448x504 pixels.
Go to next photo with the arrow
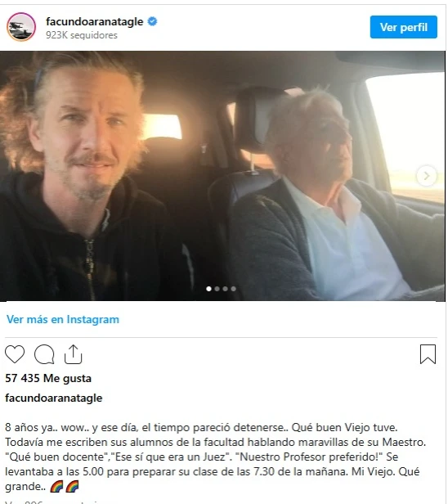[x=427, y=176]
